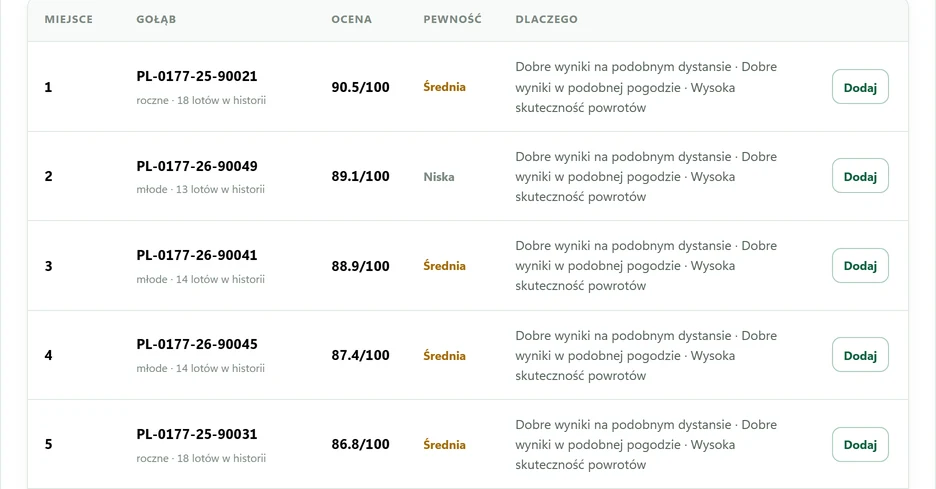Click Dodaj for pigeon PL-0177-26-90049

pyautogui.click(x=860, y=176)
